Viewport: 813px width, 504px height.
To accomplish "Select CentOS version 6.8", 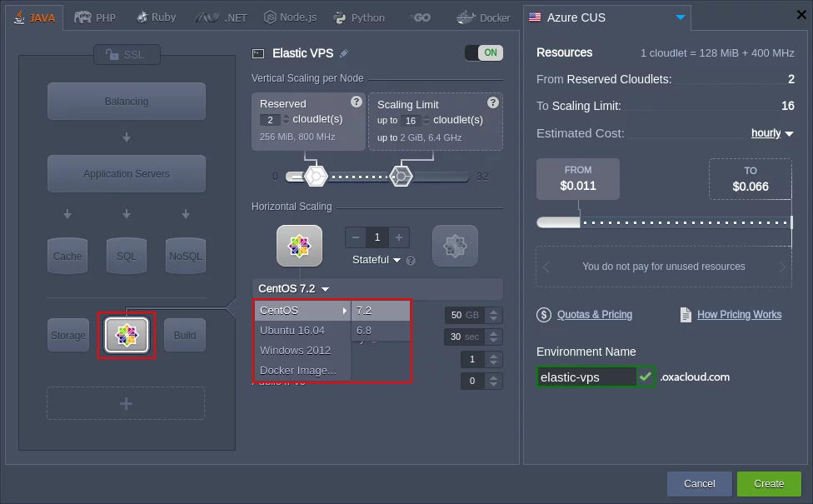I will 381,330.
